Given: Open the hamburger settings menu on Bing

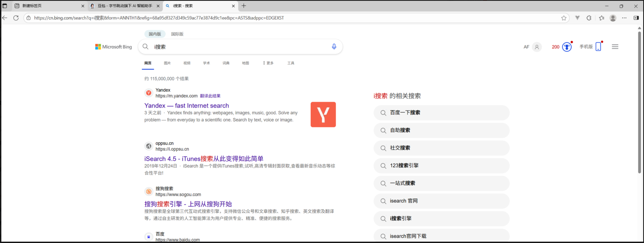Looking at the screenshot, I should [x=615, y=47].
